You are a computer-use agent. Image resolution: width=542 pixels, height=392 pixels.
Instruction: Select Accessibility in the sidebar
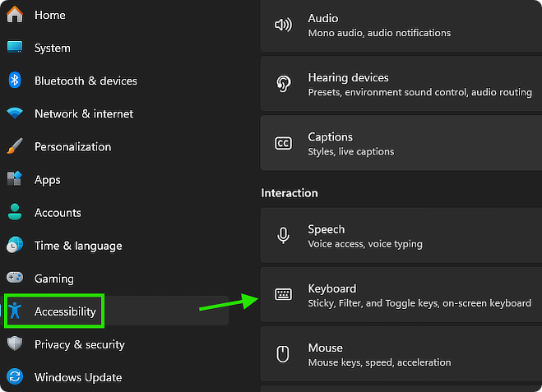pos(116,311)
